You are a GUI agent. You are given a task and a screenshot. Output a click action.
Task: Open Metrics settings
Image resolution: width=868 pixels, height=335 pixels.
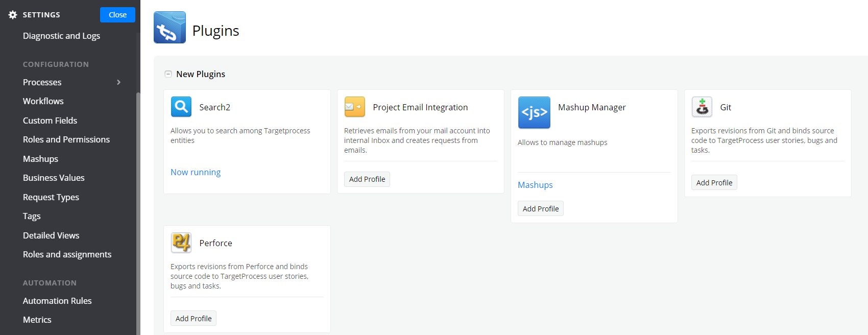(37, 320)
